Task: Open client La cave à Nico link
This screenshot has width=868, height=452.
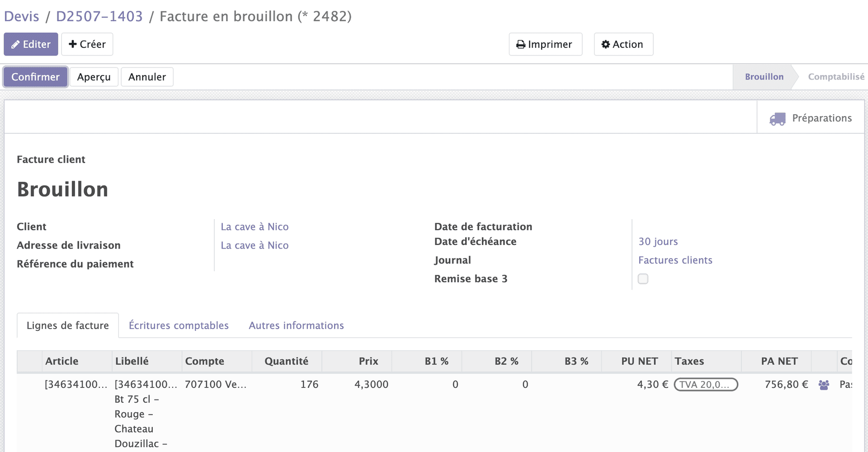Action: (255, 227)
